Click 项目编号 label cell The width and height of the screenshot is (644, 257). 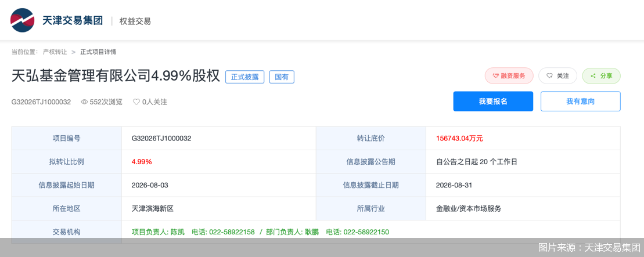67,138
